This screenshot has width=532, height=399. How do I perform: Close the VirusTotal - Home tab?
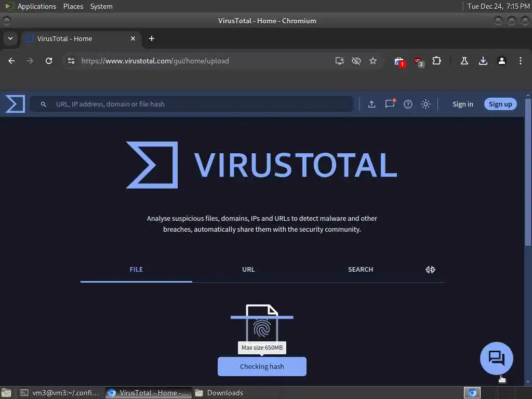pos(133,38)
